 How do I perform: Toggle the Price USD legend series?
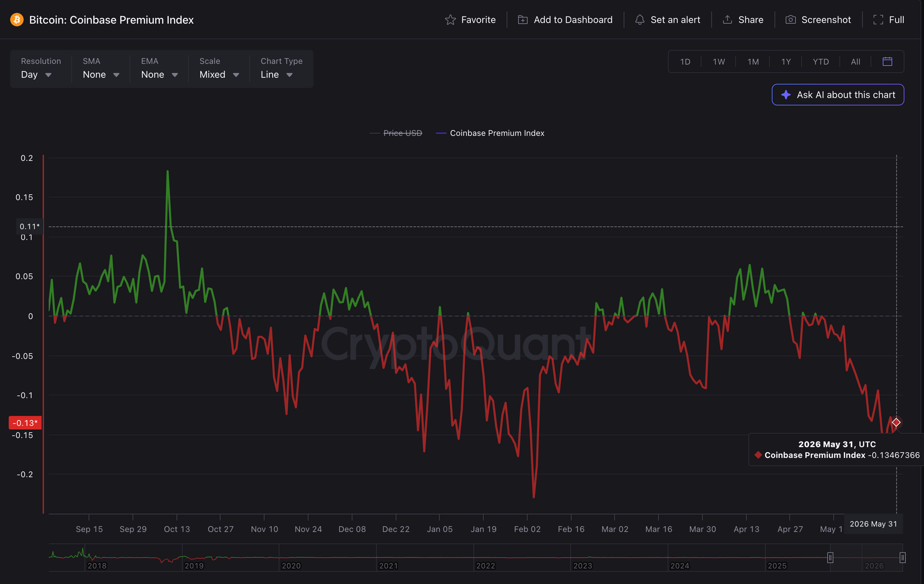pyautogui.click(x=396, y=133)
